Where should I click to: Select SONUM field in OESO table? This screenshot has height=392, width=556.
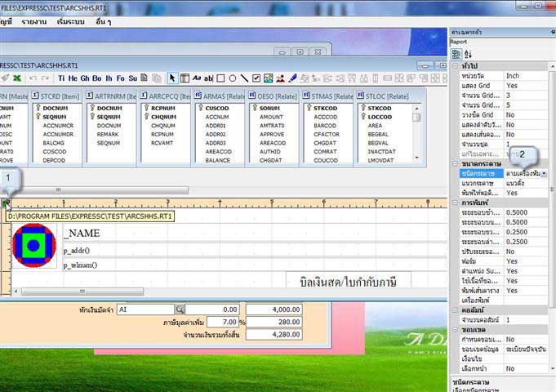point(269,108)
